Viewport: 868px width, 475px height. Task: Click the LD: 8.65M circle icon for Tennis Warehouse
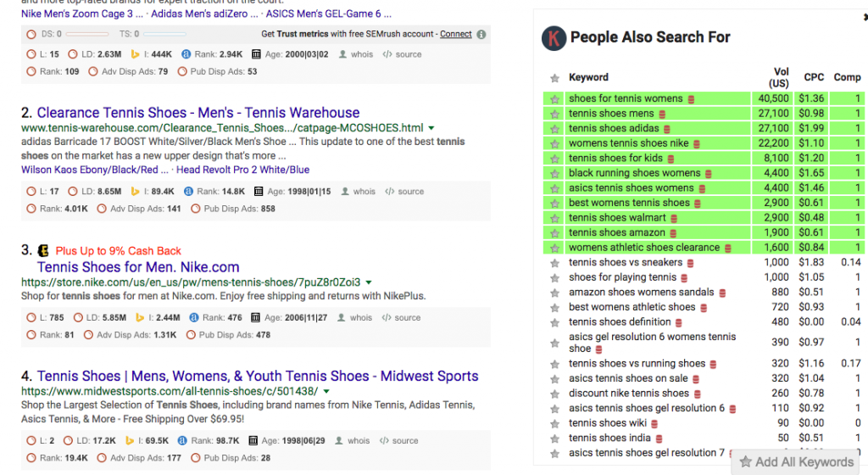click(73, 192)
